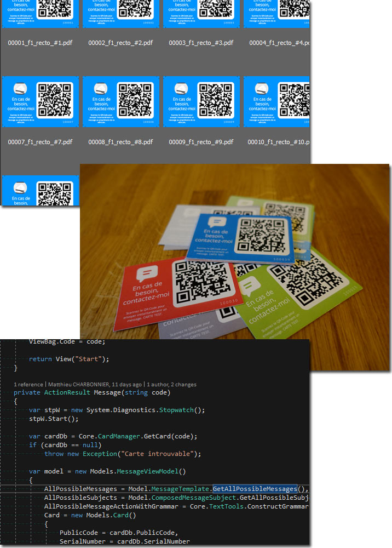
Task: Click the PublicCode property assignment line
Action: tap(119, 533)
